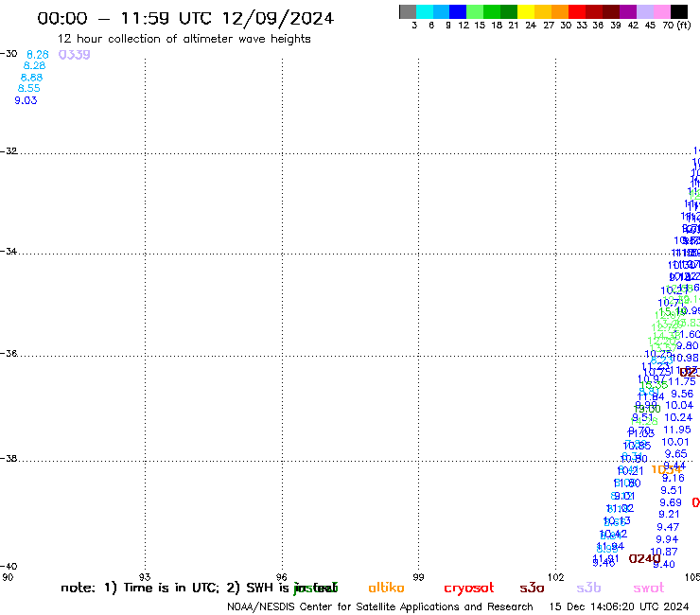700x615 pixels.
Task: Click the 8.55 wave height value
Action: click(29, 88)
